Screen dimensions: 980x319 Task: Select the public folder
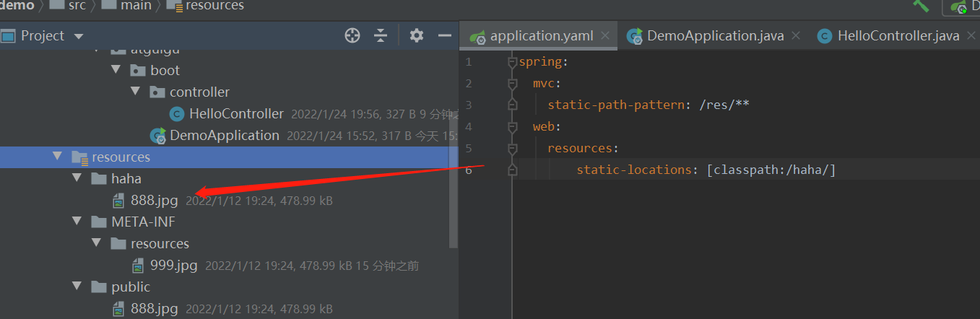click(x=131, y=287)
